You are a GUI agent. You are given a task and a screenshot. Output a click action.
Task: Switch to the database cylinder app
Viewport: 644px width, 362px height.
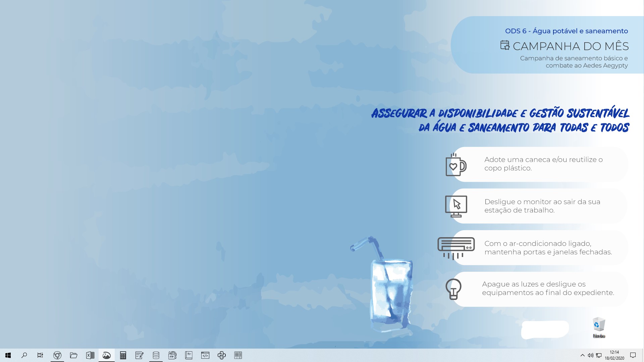pos(156,355)
